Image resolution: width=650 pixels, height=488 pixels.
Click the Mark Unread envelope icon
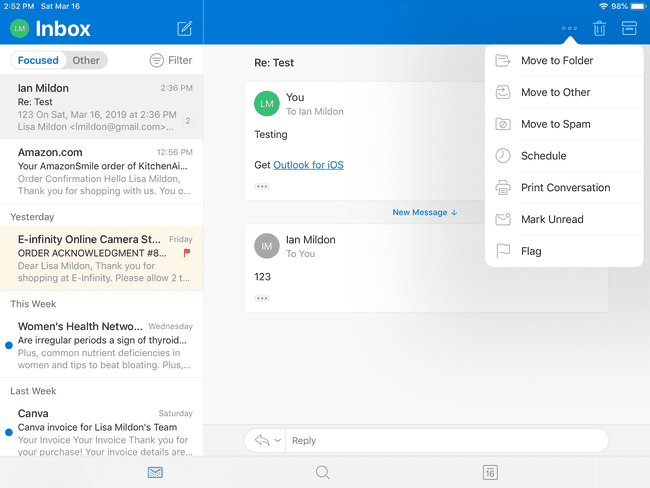point(503,219)
